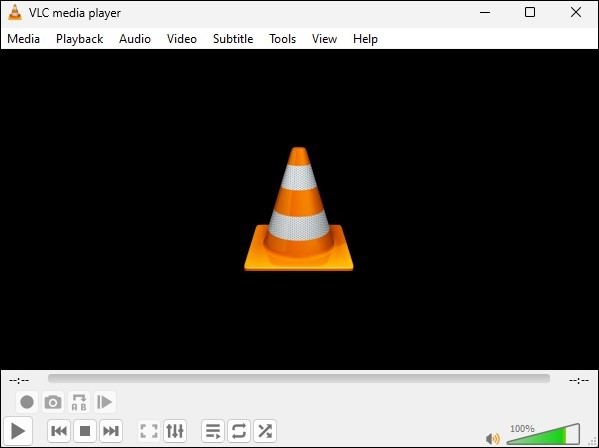Viewport: 599px width, 448px height.
Task: Open the Playback menu
Action: coord(79,39)
